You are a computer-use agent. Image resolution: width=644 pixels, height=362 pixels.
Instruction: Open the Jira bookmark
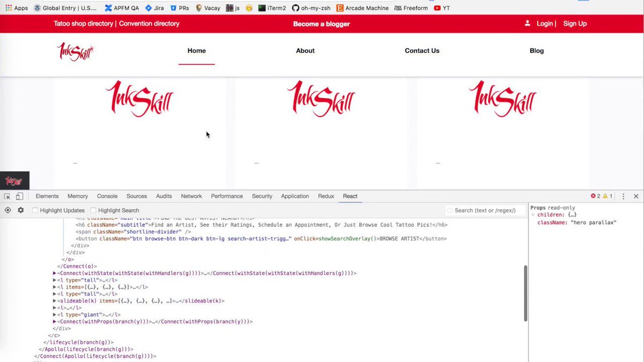click(155, 8)
